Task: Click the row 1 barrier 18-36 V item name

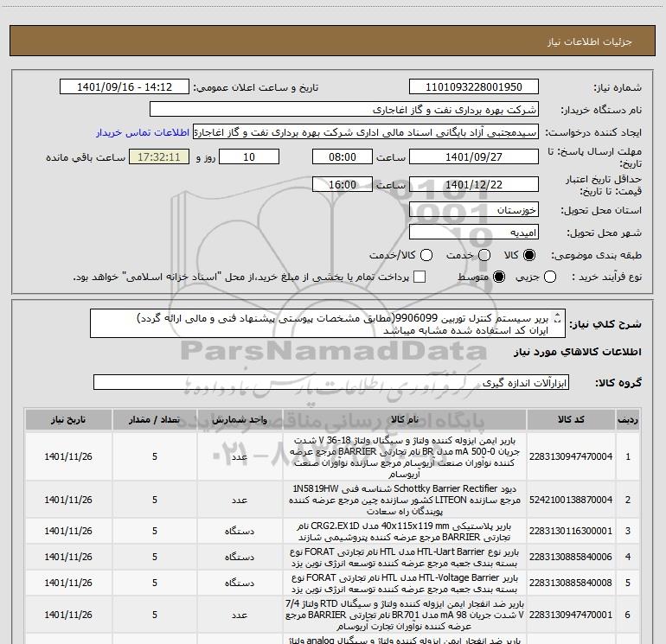Action: pyautogui.click(x=405, y=456)
